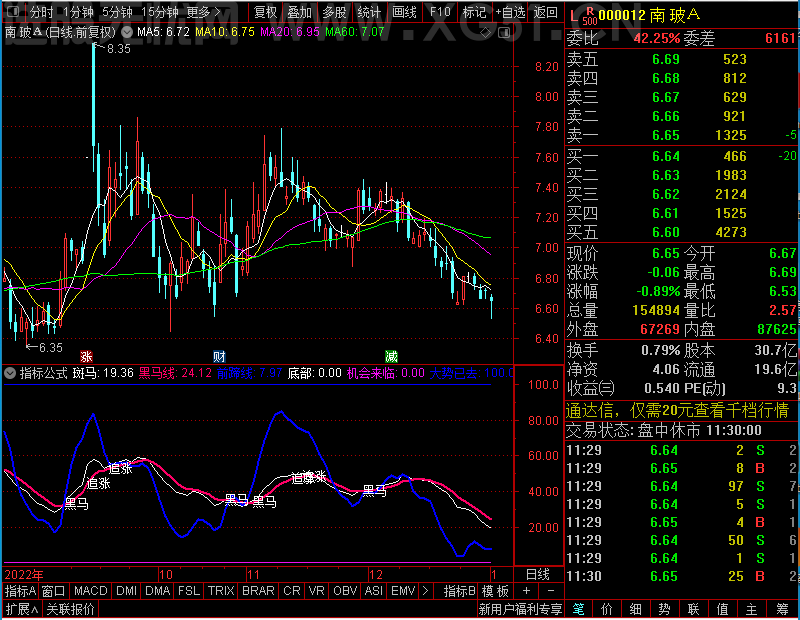Click the 财 financial event marker
The height and width of the screenshot is (620, 800).
[x=219, y=356]
